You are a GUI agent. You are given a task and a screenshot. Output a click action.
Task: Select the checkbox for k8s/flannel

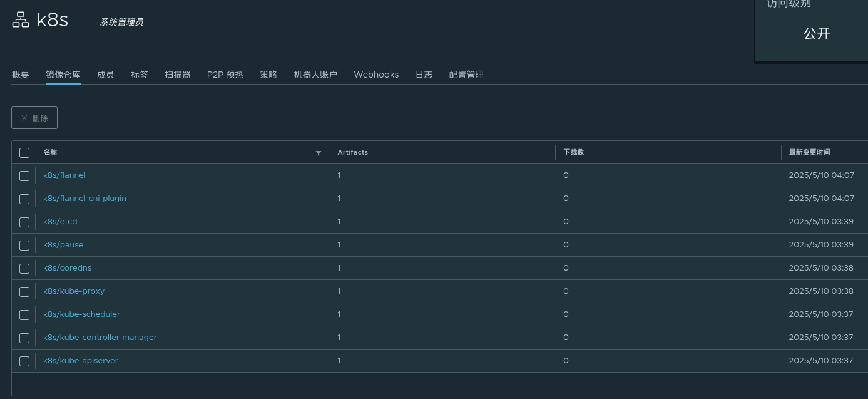24,176
